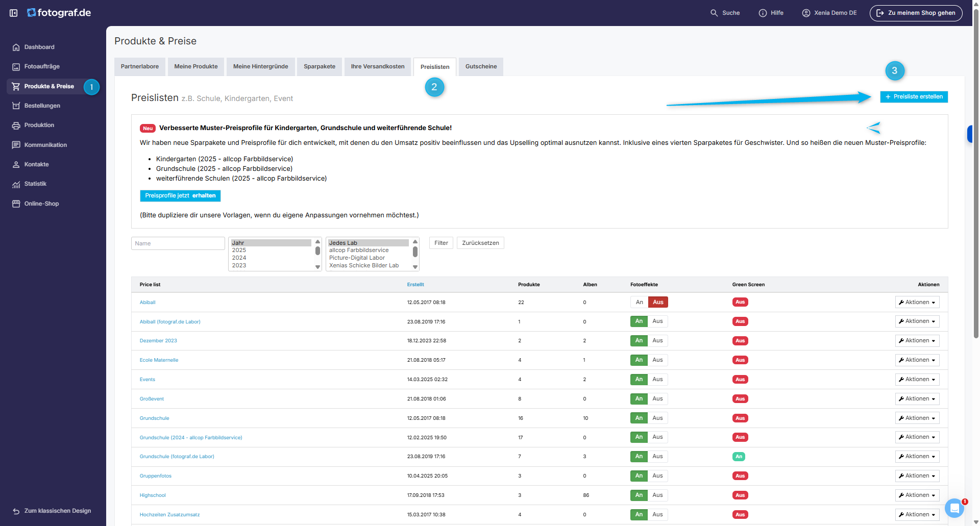Image resolution: width=980 pixels, height=526 pixels.
Task: Open the Hilfe help menu
Action: (771, 13)
